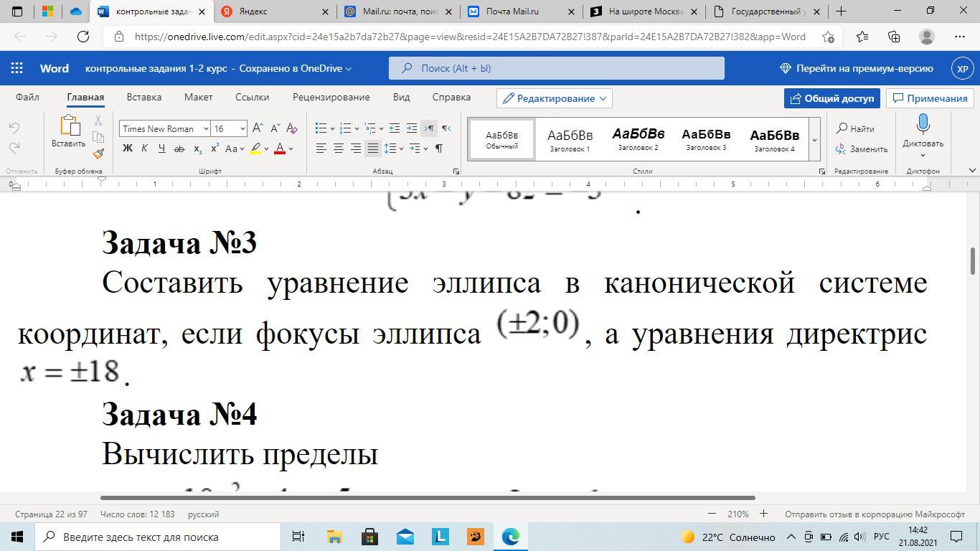
Task: Increase font size with the A-up icon
Action: [258, 128]
